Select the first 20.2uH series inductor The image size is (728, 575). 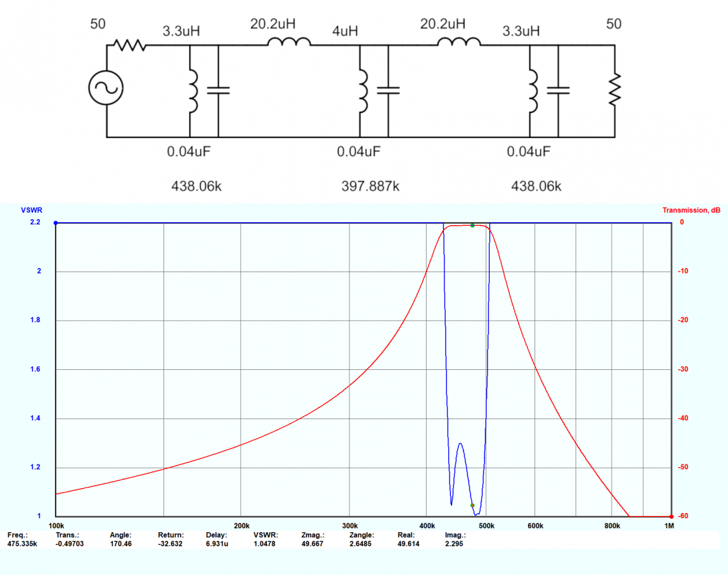pos(289,43)
